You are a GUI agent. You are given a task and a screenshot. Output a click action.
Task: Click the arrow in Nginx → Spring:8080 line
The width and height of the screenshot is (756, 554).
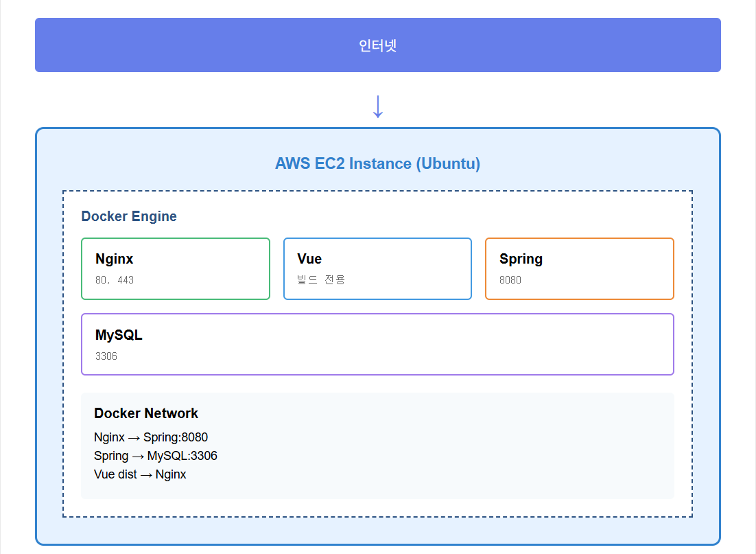[x=134, y=437]
